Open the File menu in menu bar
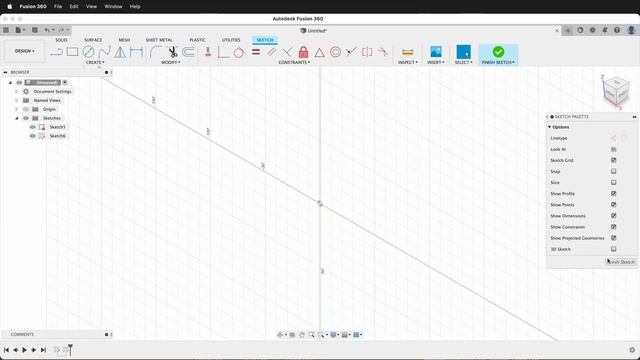Image resolution: width=640 pixels, height=360 pixels. (58, 7)
